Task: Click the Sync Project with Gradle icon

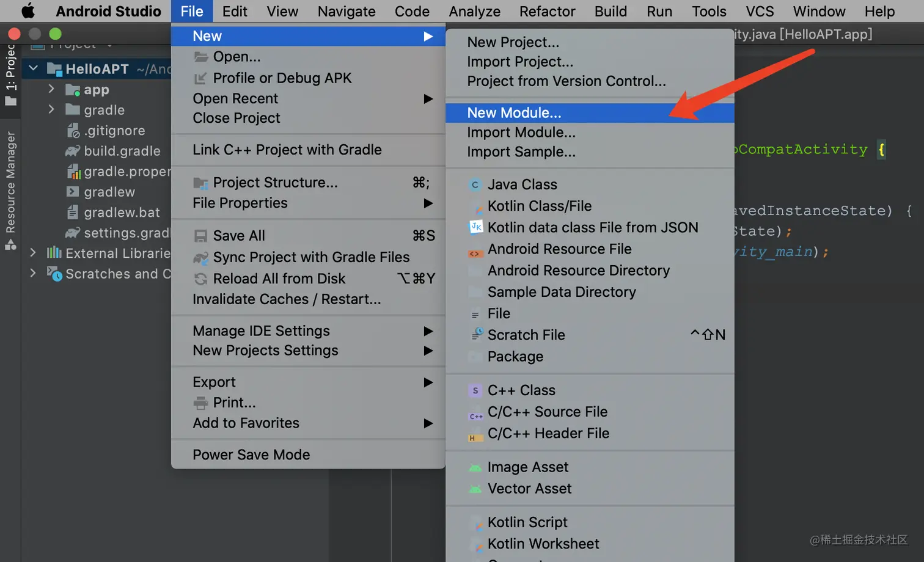Action: pyautogui.click(x=200, y=258)
